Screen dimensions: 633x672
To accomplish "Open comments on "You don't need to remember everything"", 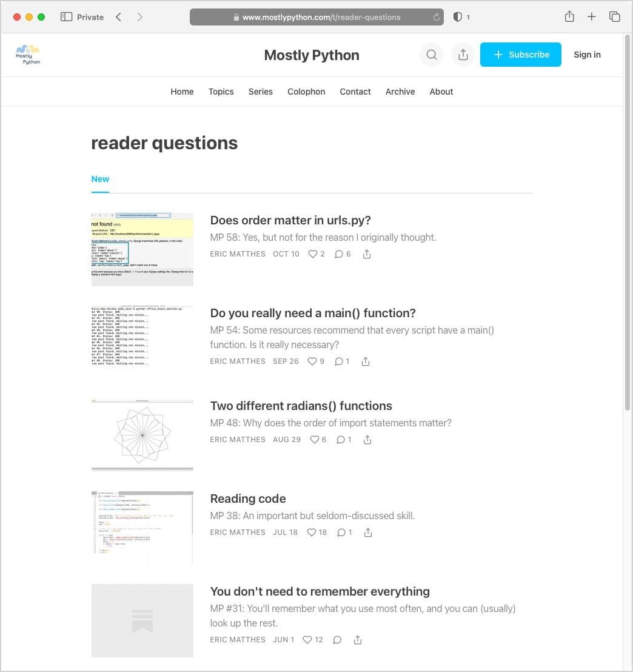I will 337,640.
